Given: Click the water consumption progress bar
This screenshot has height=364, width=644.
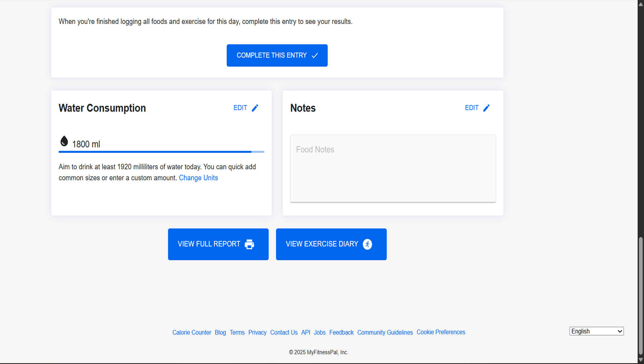Looking at the screenshot, I should 161,152.
